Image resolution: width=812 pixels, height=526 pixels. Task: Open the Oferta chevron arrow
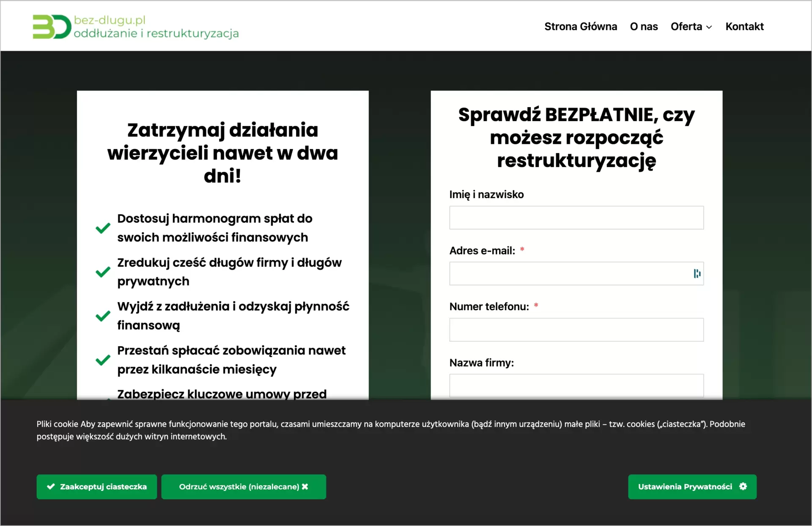709,27
